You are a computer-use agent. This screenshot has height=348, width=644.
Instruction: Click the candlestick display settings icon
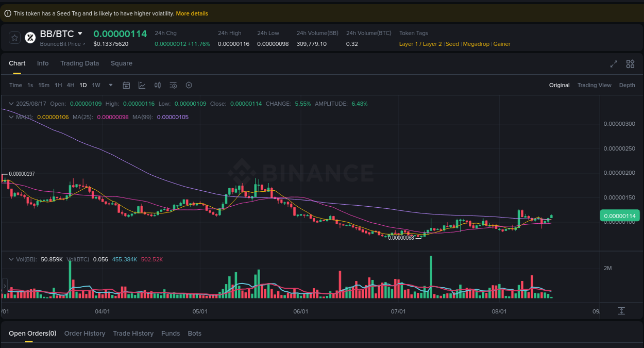tap(158, 85)
